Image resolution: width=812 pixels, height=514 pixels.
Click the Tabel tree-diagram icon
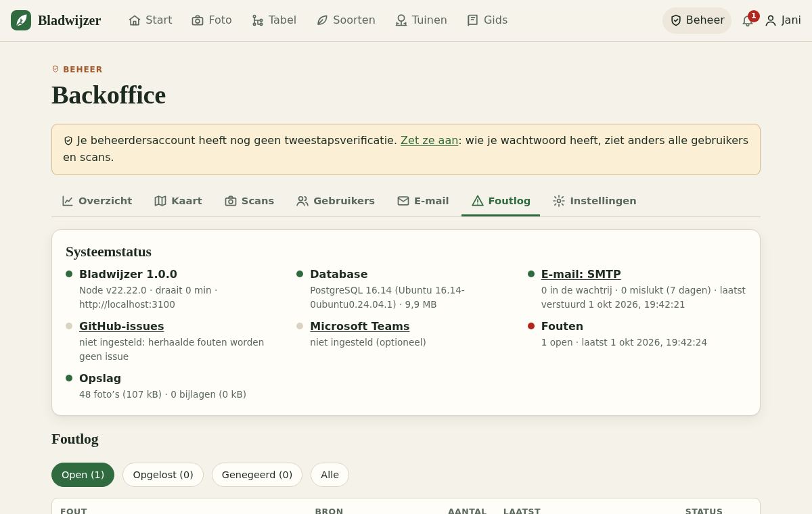pyautogui.click(x=258, y=20)
